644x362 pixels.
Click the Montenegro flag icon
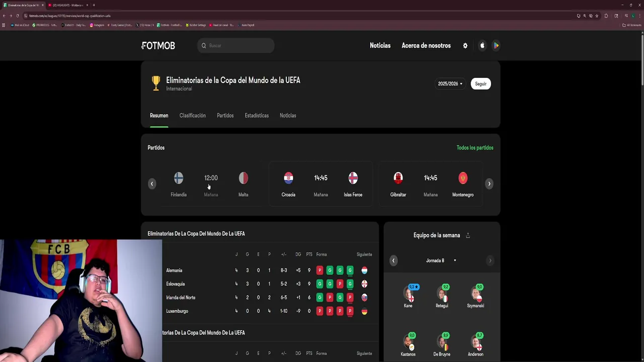point(463,178)
